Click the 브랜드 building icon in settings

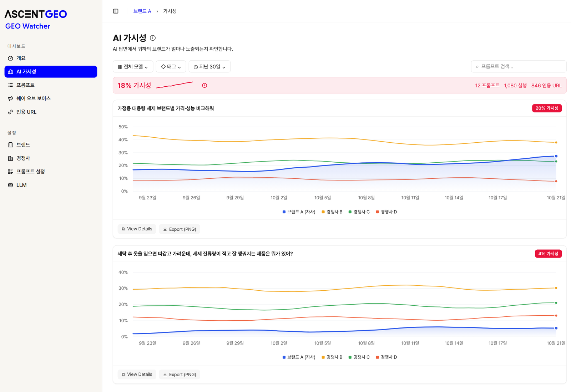[x=10, y=145]
